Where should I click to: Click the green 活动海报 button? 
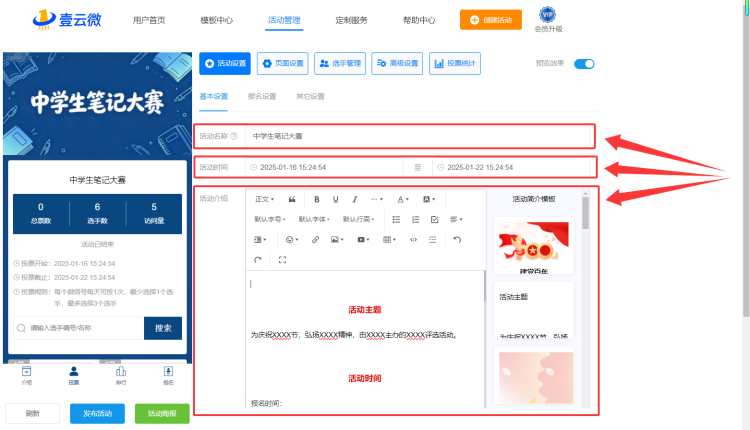point(162,414)
